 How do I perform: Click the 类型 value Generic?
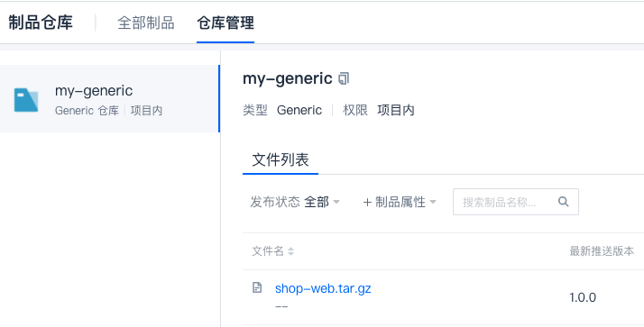(x=299, y=110)
